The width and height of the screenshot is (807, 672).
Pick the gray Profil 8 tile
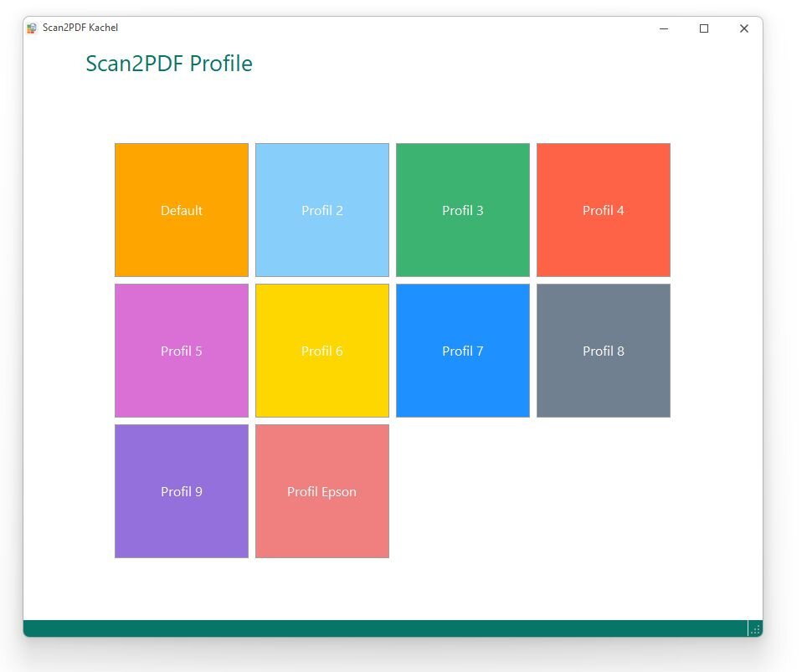pyautogui.click(x=604, y=351)
